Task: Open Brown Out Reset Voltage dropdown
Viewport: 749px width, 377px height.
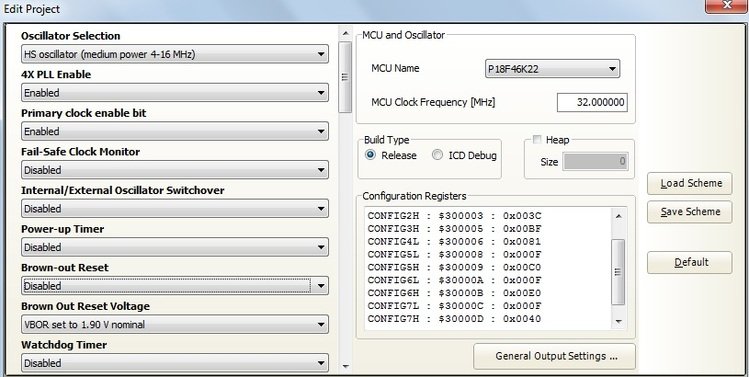Action: point(175,325)
